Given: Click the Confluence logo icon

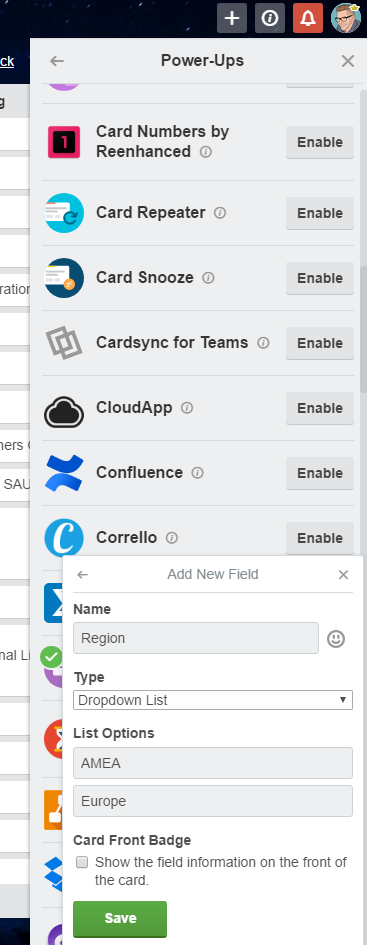Looking at the screenshot, I should [x=64, y=473].
